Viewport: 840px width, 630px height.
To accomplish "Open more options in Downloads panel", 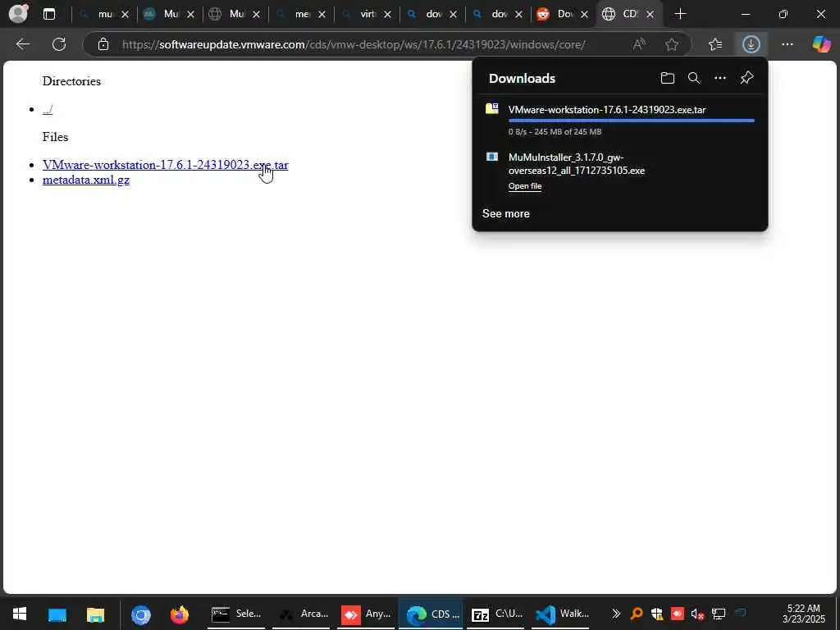I will tap(720, 78).
